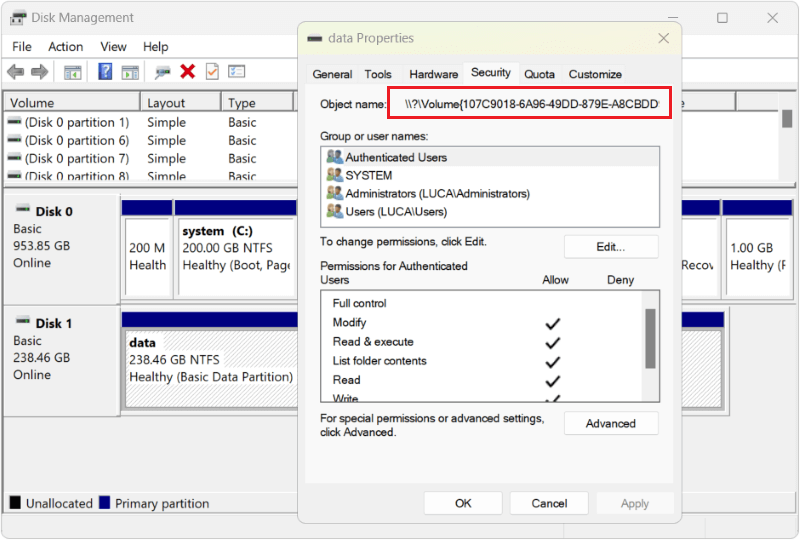The image size is (800, 540).
Task: Select the data 238.46 GB NTFS partition
Action: [211, 360]
